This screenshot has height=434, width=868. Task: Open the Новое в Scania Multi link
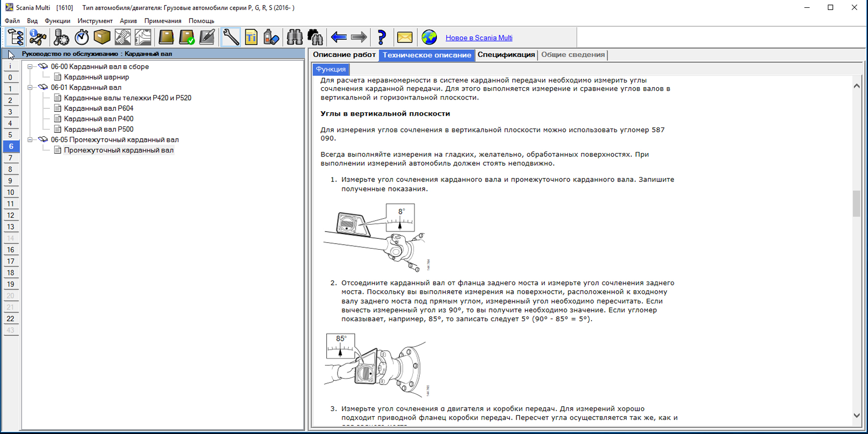click(x=479, y=38)
